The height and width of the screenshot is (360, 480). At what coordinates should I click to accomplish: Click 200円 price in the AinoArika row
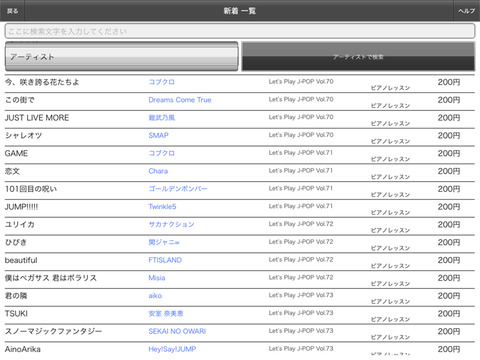[x=449, y=349]
